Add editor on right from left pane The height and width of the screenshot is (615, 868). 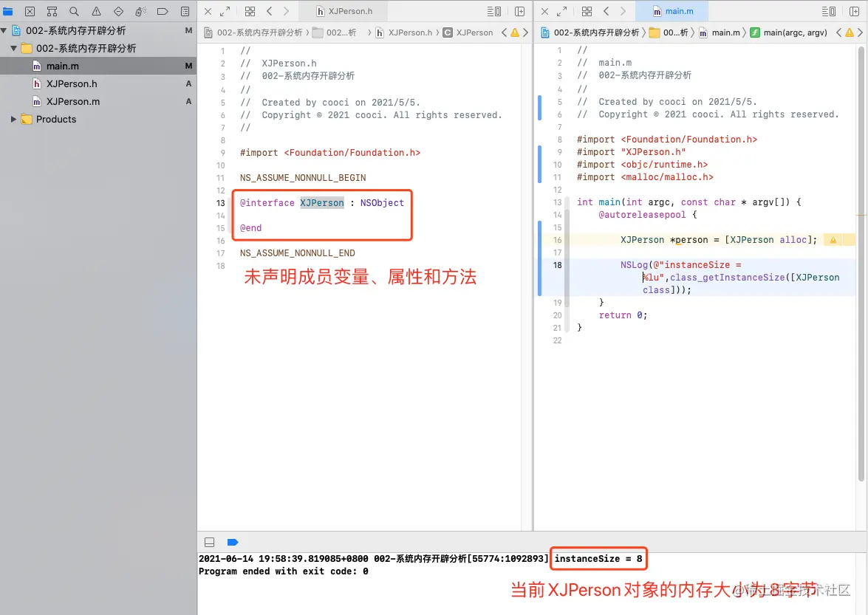point(520,11)
